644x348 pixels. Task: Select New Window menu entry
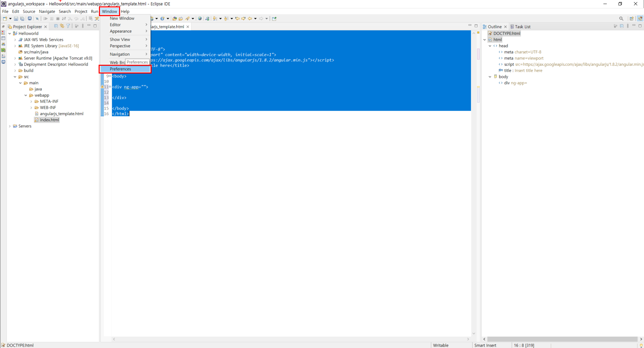click(x=125, y=18)
